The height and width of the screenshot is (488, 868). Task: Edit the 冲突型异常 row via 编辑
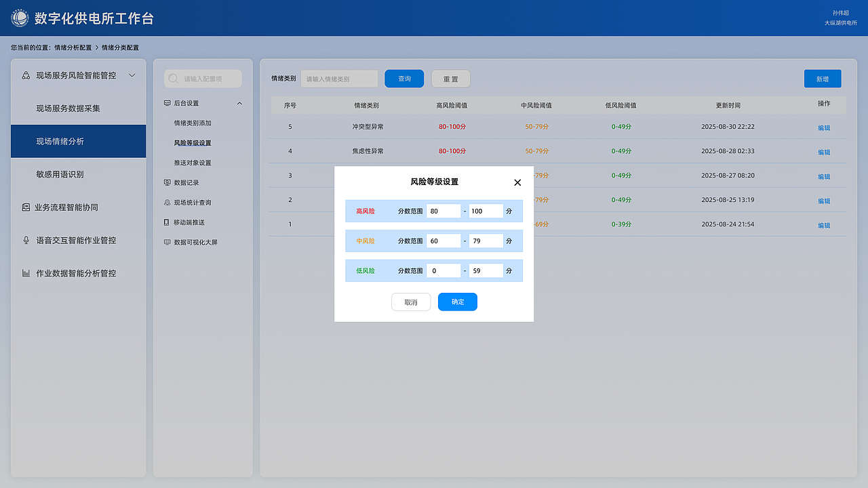[x=824, y=127]
